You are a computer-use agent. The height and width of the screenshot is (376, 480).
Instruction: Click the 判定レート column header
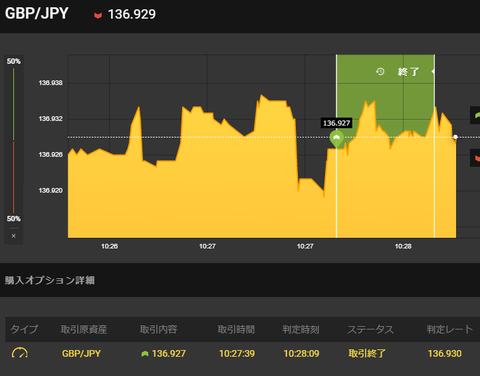coord(450,329)
